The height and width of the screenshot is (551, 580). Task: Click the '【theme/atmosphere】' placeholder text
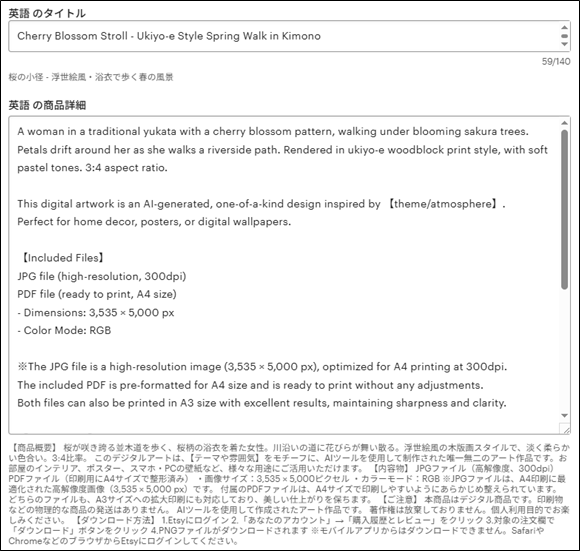[443, 204]
